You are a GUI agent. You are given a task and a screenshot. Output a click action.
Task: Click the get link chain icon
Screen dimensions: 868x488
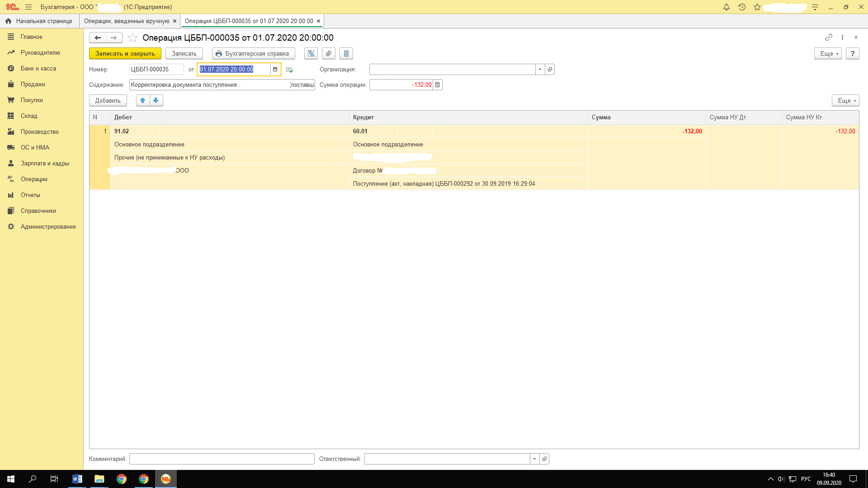[829, 37]
